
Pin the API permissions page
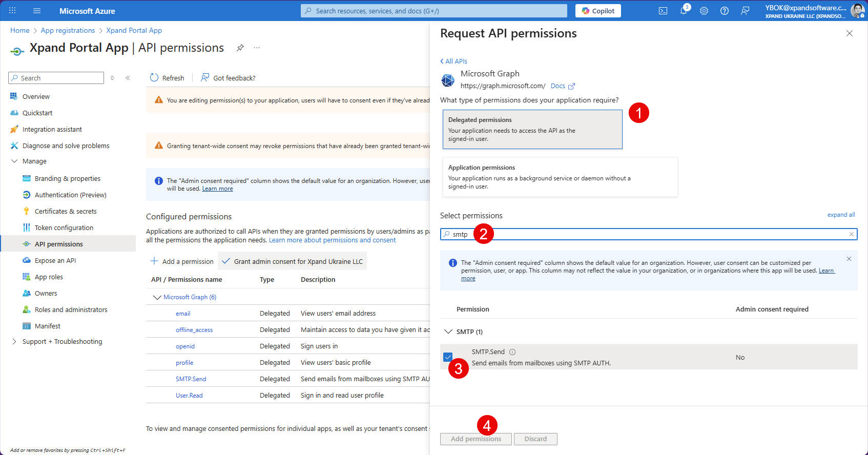[240, 48]
